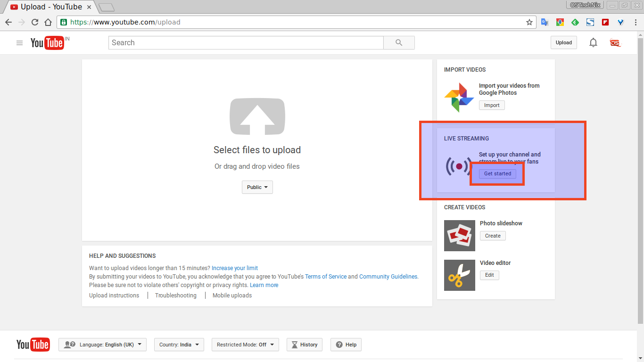Open the notifications bell
The height and width of the screenshot is (362, 644).
(x=593, y=42)
